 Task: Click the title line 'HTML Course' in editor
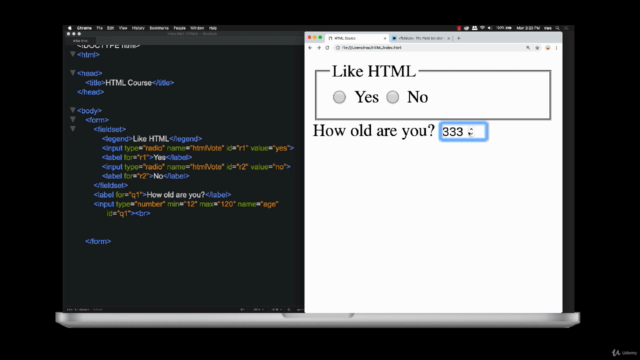click(x=130, y=83)
